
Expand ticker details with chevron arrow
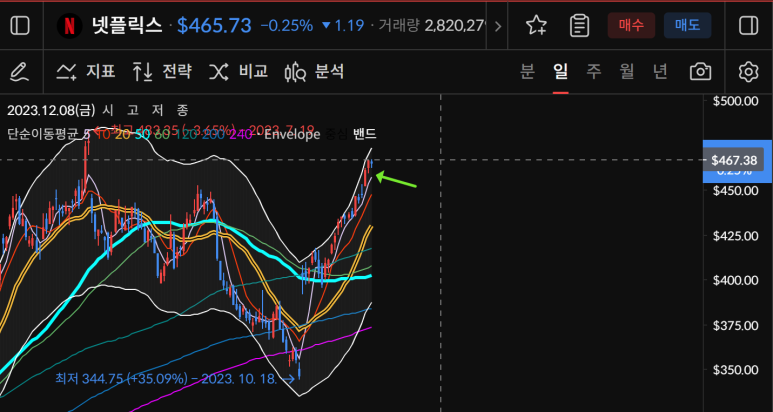497,26
